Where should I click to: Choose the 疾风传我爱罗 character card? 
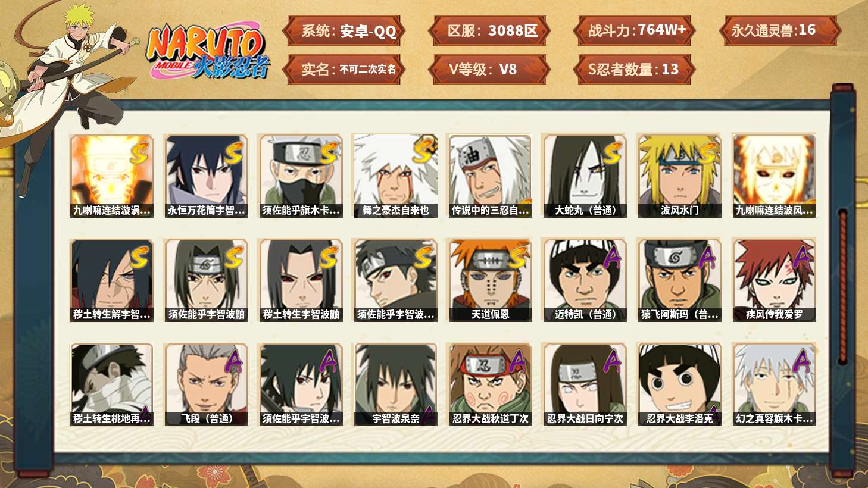coord(774,280)
